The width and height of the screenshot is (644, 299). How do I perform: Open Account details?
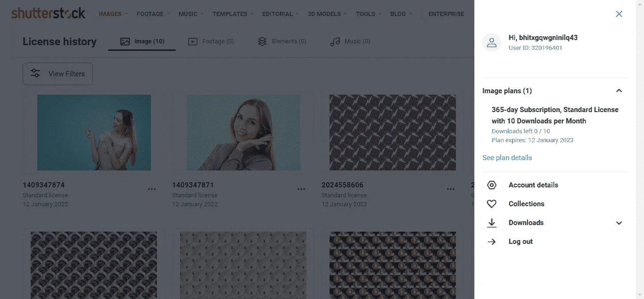click(533, 185)
